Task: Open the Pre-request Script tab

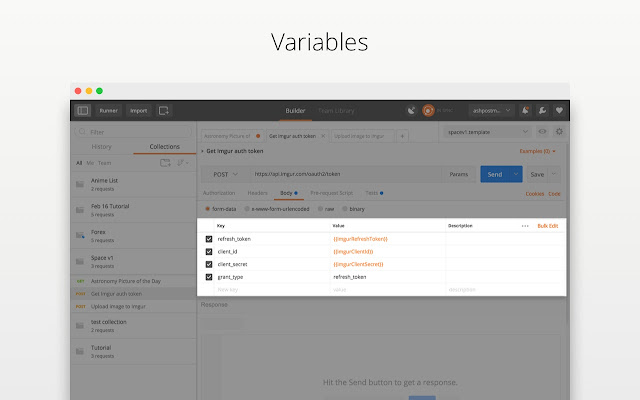Action: click(331, 193)
